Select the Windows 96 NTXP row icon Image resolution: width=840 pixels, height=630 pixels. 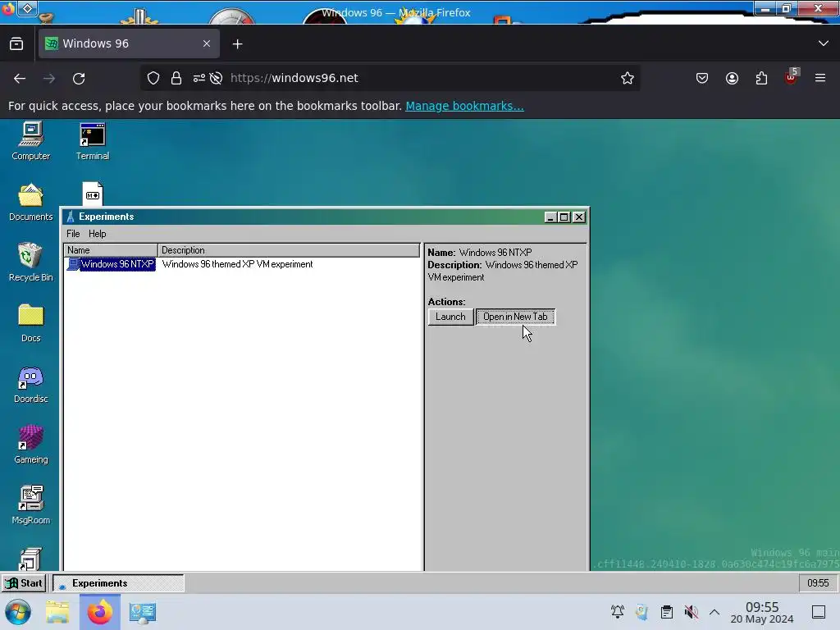73,264
